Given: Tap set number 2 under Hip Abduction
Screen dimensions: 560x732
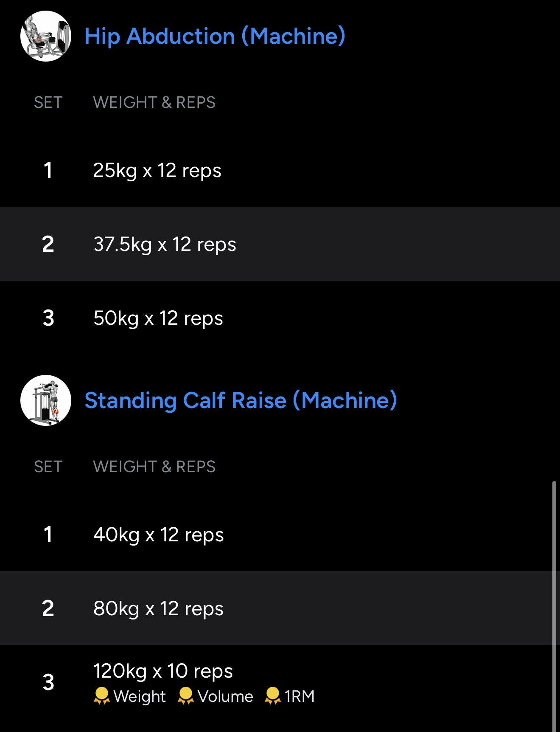Looking at the screenshot, I should (48, 244).
